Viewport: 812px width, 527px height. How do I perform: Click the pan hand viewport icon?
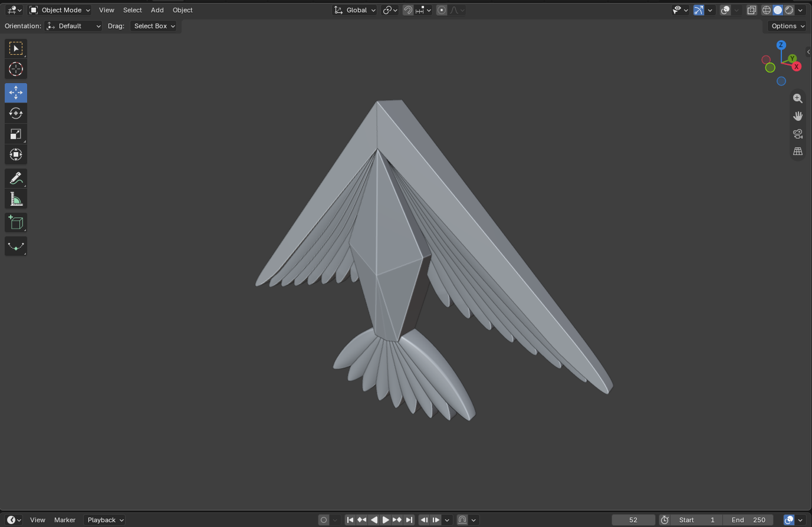(798, 116)
